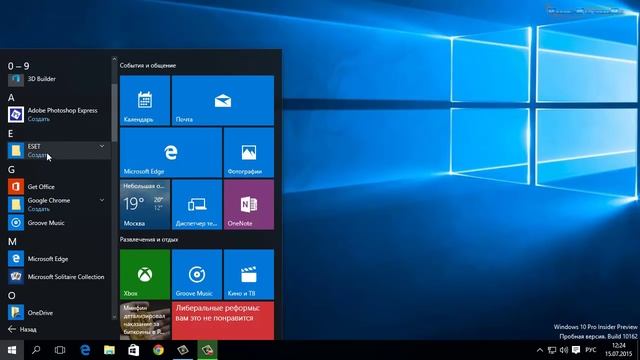Open the Action Center notifications icon
The height and width of the screenshot is (360, 640).
pos(576,350)
